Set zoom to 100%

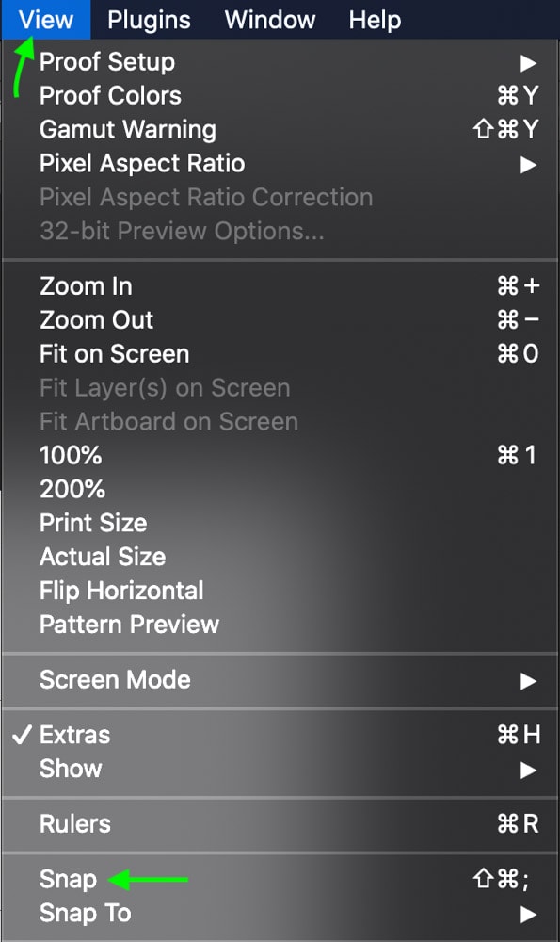[x=280, y=455]
